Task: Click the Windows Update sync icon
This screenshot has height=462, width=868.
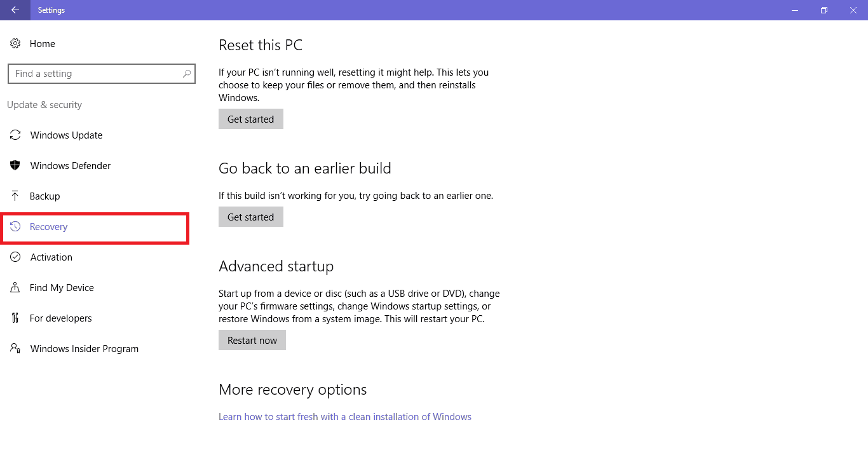Action: click(x=15, y=135)
